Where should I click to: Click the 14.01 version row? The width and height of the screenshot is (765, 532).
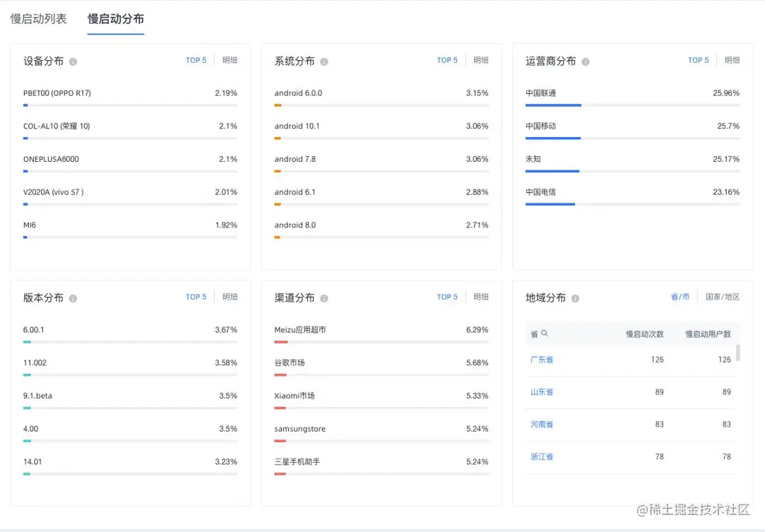130,466
